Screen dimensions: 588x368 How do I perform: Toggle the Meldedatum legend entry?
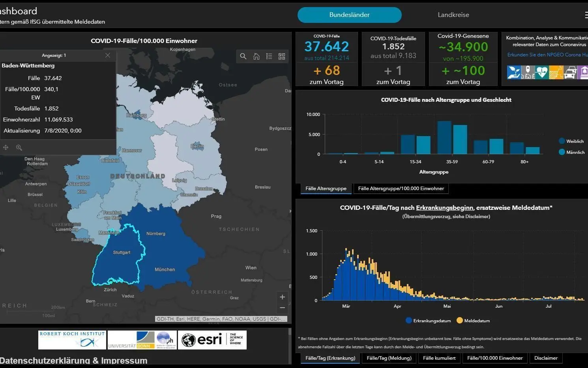tap(473, 321)
